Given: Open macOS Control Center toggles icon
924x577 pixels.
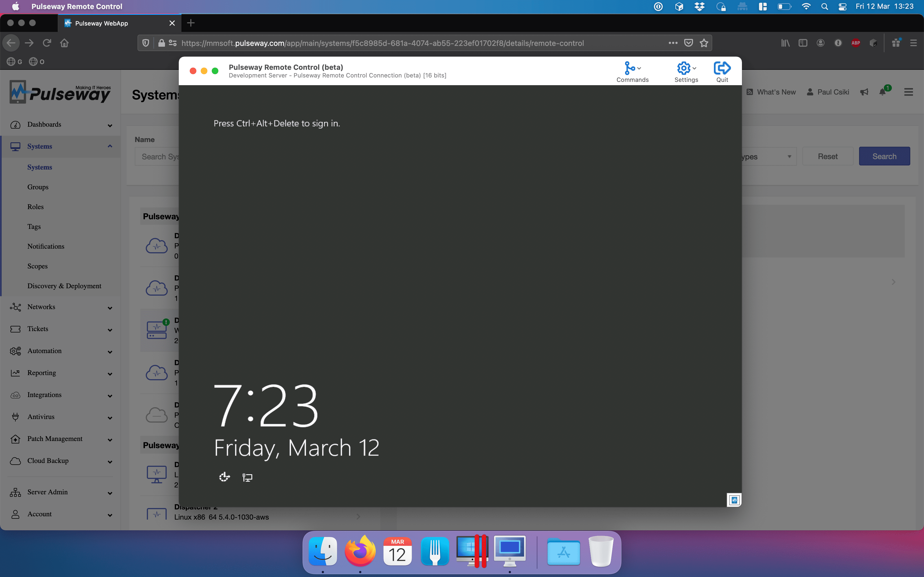Looking at the screenshot, I should point(842,7).
